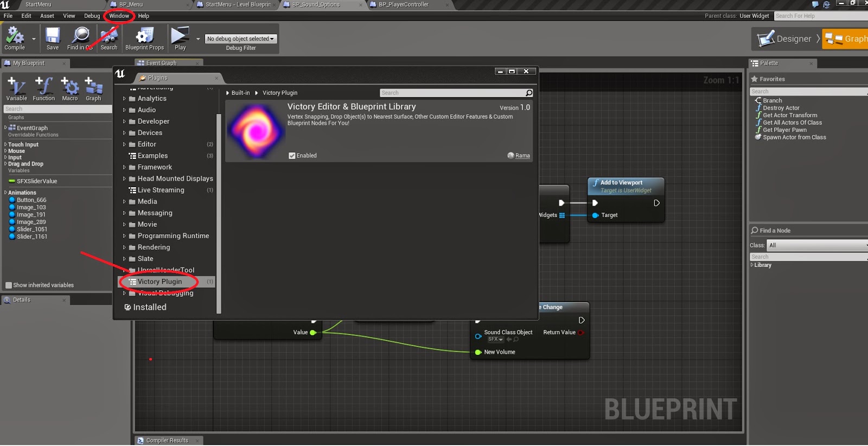Click the Plugins search magnifier icon
868x446 pixels.
[x=529, y=93]
